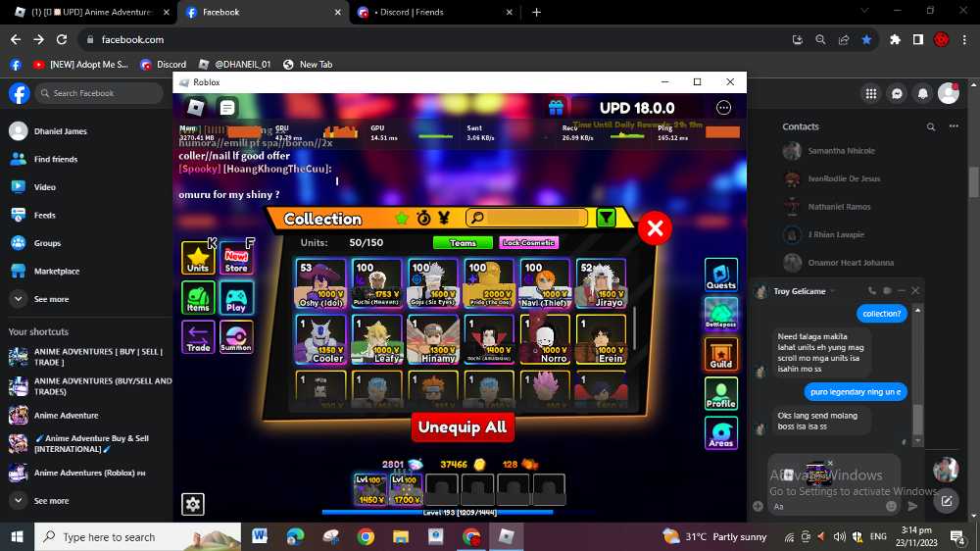Open Groups in Facebook sidebar
This screenshot has height=551, width=980.
86,243
